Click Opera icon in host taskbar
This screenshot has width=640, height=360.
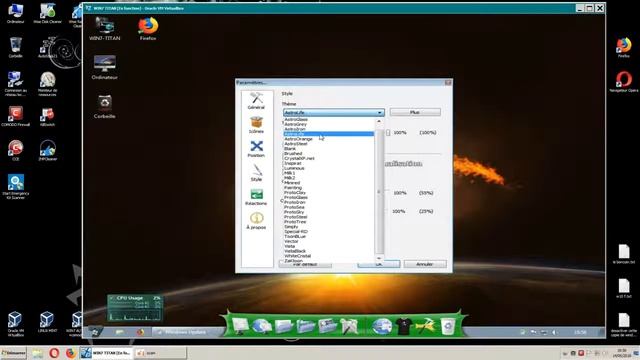54,353
